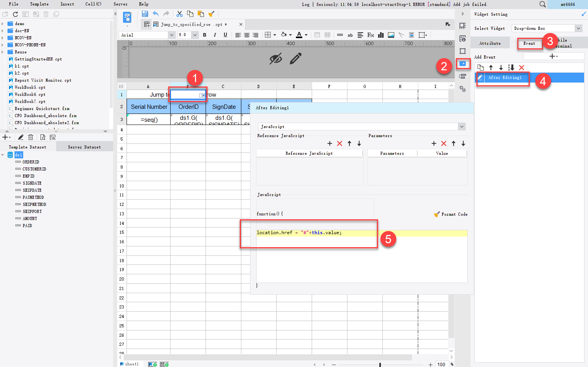
Task: Open the Log link in the top bar
Action: [x=306, y=4]
